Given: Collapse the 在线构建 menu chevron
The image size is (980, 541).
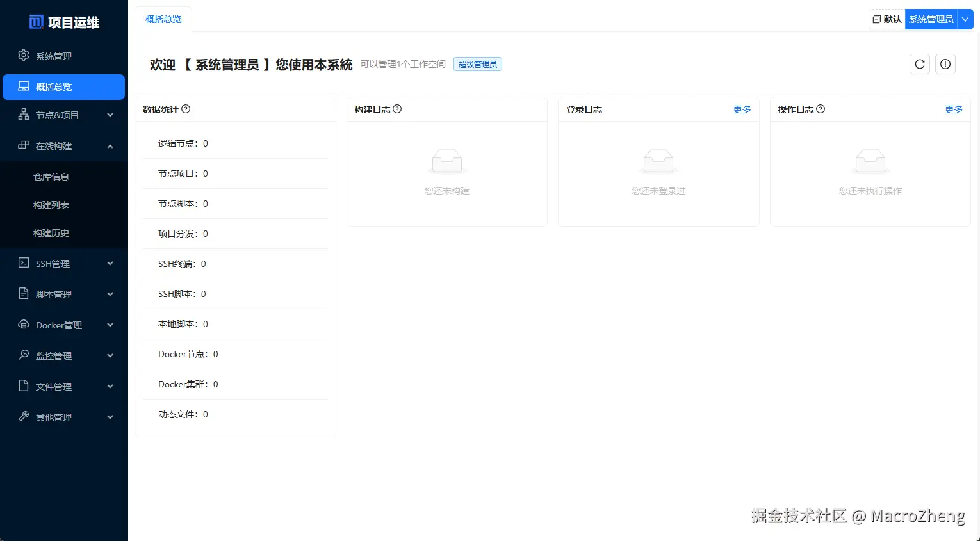Looking at the screenshot, I should click(x=110, y=146).
